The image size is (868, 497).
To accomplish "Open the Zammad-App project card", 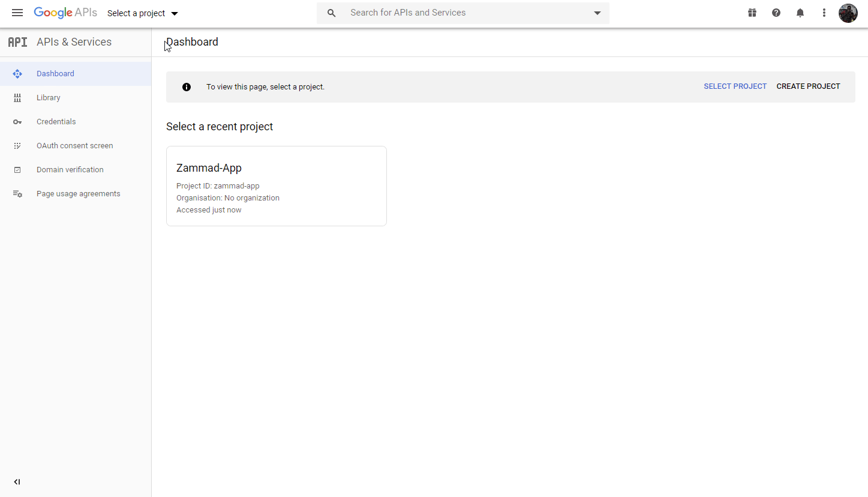I will (x=277, y=186).
